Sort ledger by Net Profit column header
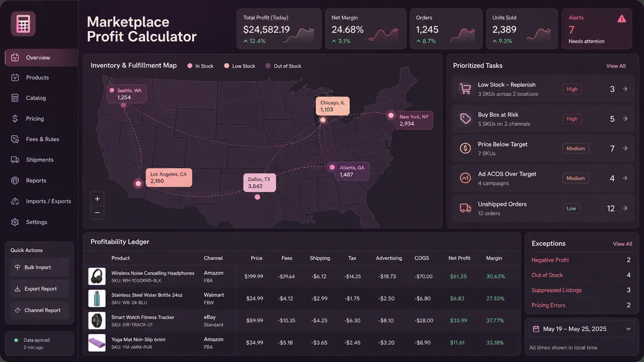The height and width of the screenshot is (362, 644). pyautogui.click(x=459, y=258)
